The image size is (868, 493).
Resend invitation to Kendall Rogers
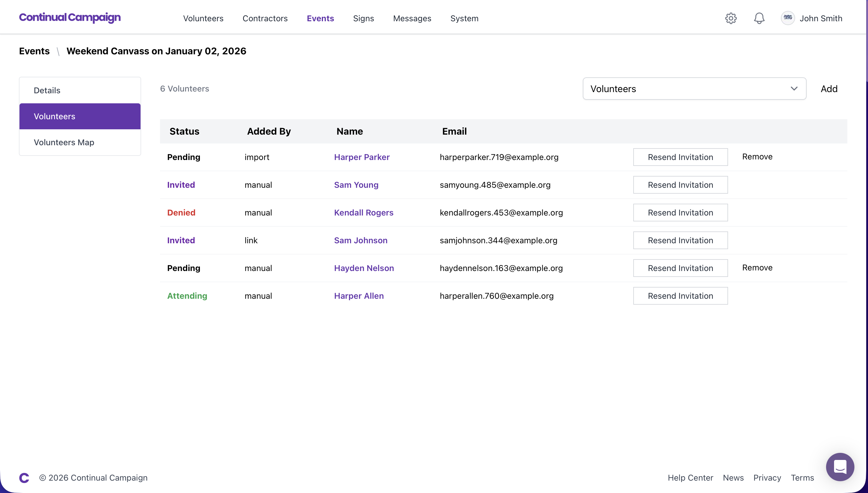tap(680, 212)
